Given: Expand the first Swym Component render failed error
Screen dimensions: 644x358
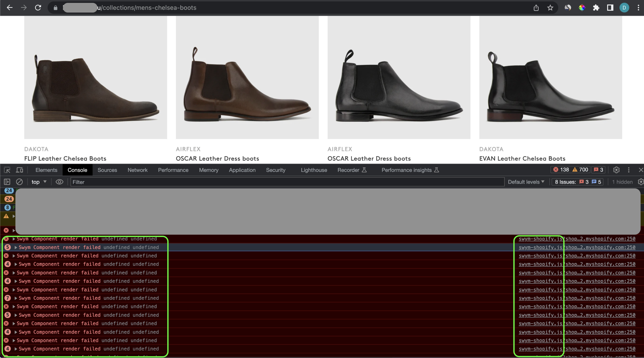Looking at the screenshot, I should tap(14, 239).
